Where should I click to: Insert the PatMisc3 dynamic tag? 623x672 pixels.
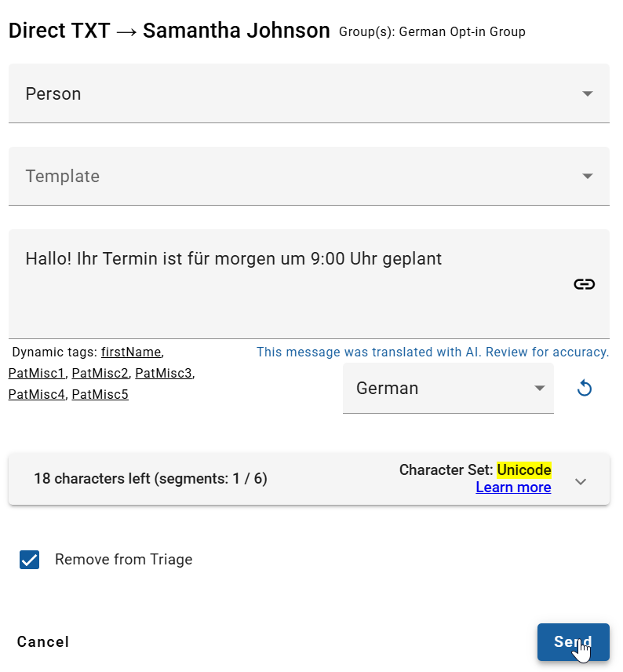163,373
